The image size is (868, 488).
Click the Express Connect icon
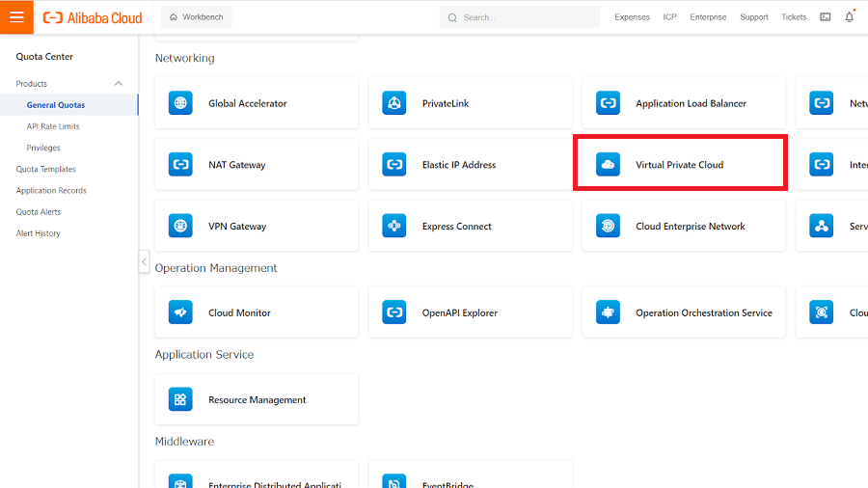point(393,227)
